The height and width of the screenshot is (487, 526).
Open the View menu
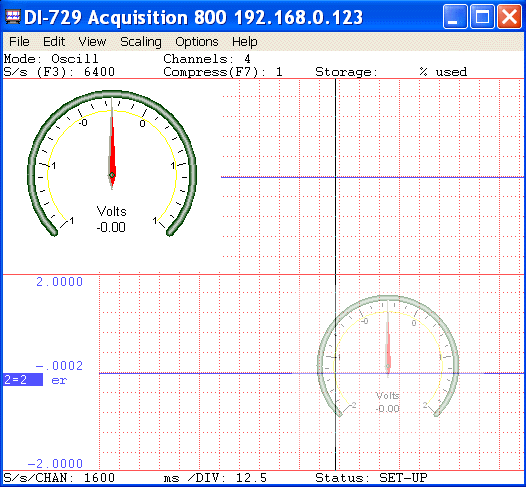click(92, 42)
